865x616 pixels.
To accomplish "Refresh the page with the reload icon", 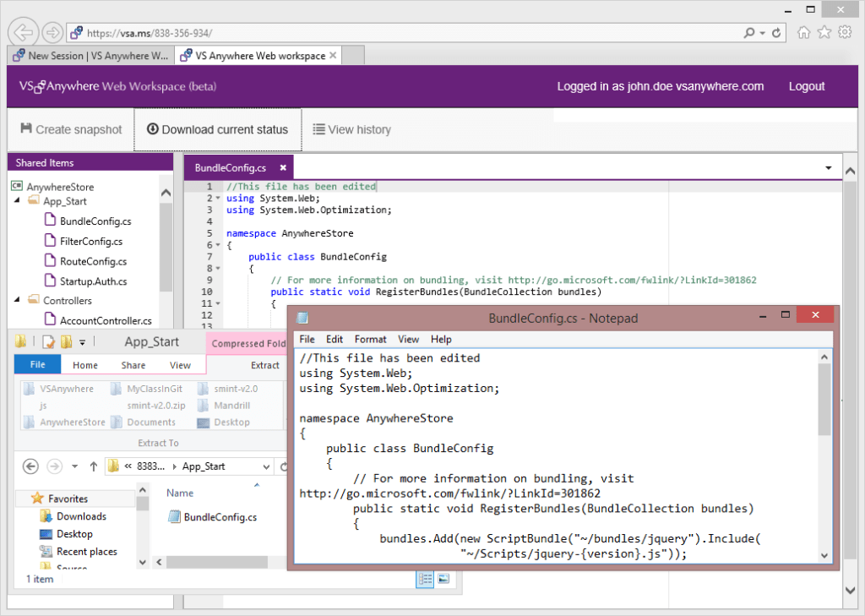I will (x=777, y=33).
